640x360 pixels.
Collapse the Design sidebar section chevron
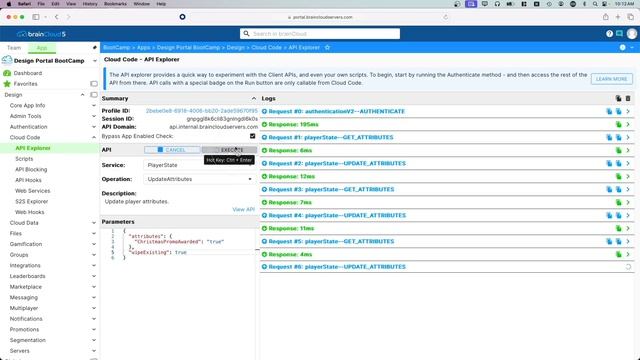tap(82, 95)
